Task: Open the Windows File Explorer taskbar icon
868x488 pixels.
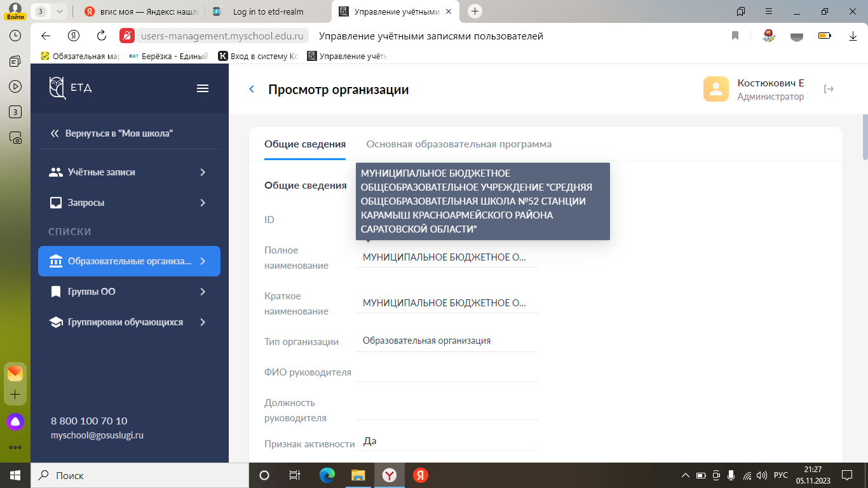Action: pos(358,475)
